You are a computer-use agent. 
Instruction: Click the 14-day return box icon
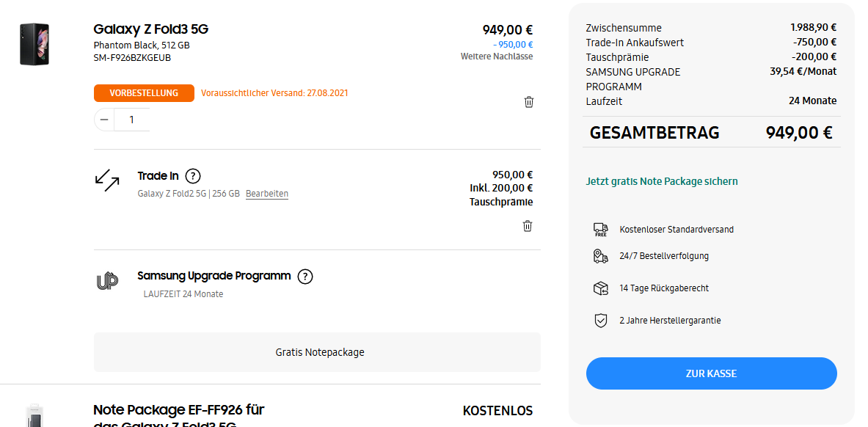(x=601, y=288)
